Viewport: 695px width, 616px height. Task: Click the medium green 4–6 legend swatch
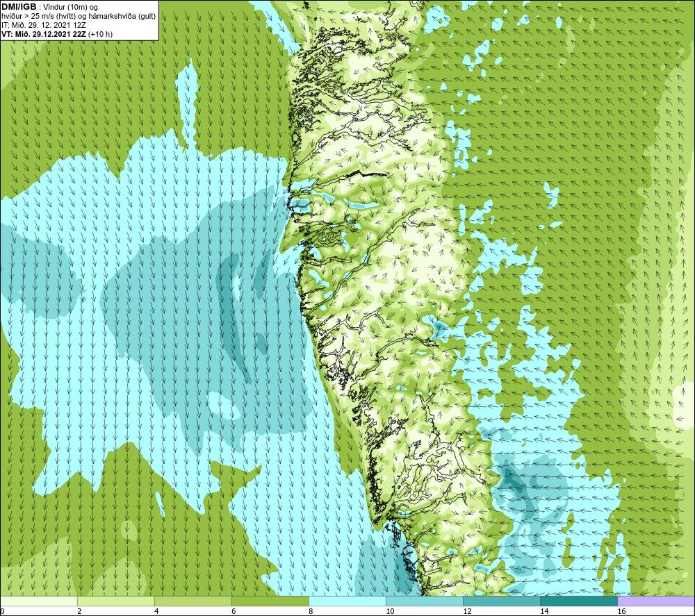coord(193,601)
